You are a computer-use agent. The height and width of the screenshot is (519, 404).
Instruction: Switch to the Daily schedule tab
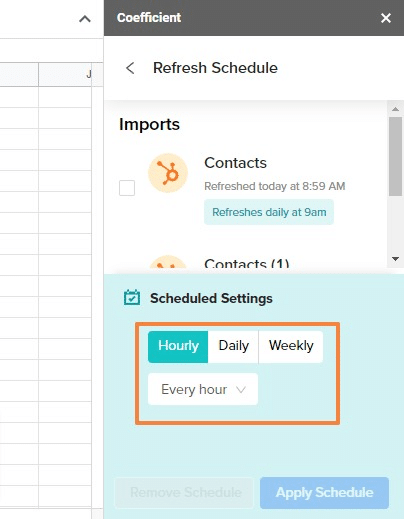click(233, 347)
